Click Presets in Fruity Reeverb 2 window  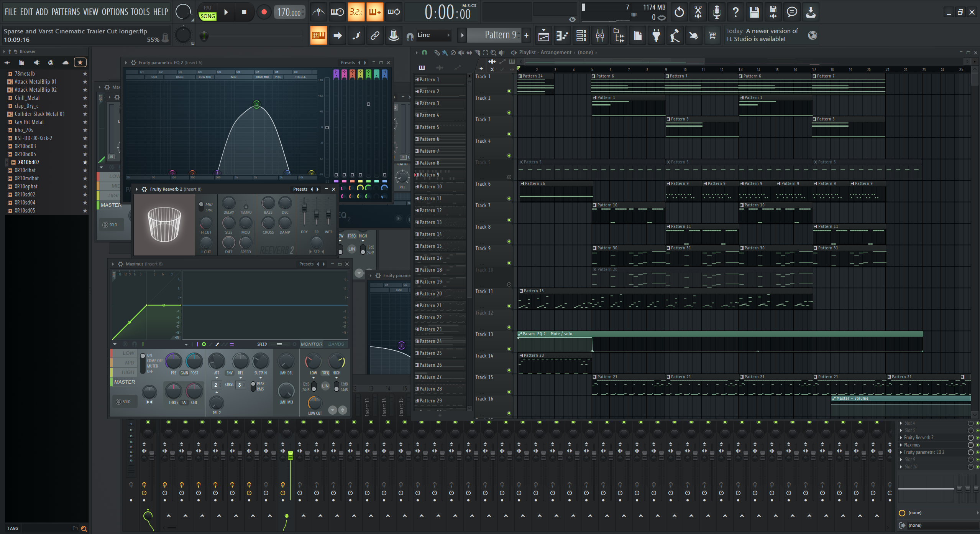click(x=300, y=189)
